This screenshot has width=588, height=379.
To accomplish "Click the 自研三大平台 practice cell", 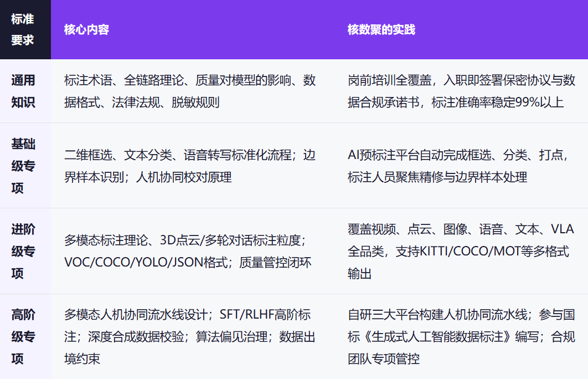I will [x=461, y=336].
